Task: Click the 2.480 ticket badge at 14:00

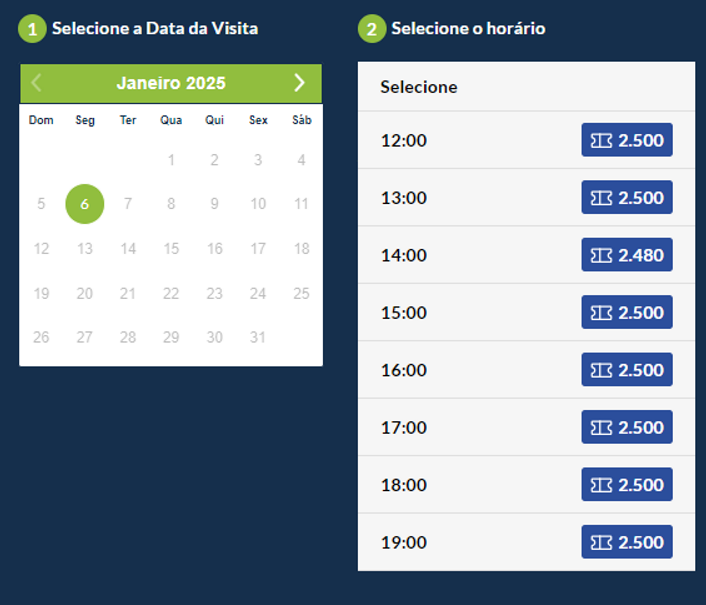Action: coord(627,255)
